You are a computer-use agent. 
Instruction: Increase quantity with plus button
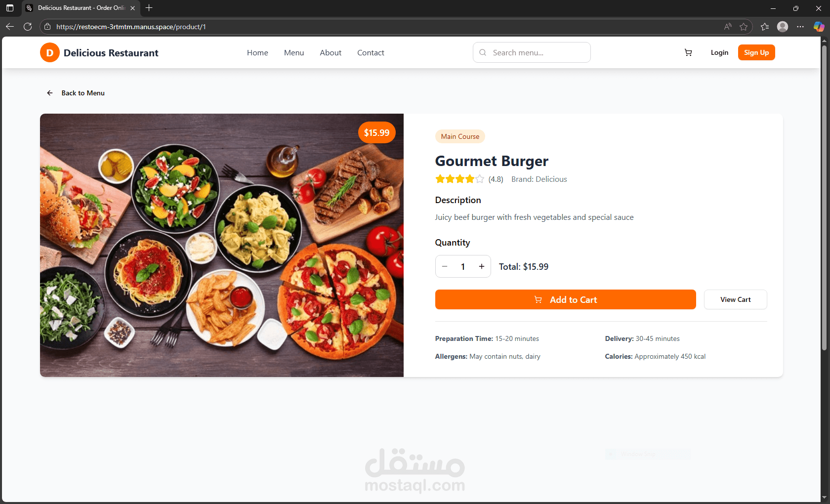(482, 266)
